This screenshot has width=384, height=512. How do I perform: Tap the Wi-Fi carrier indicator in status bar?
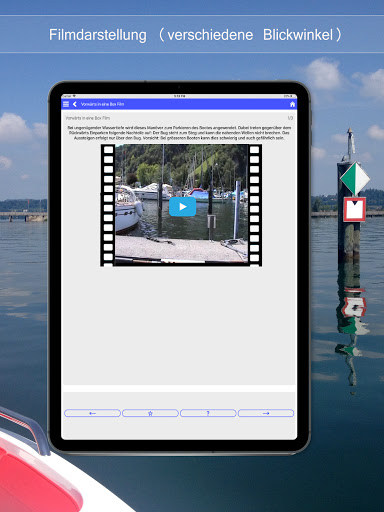(69, 96)
